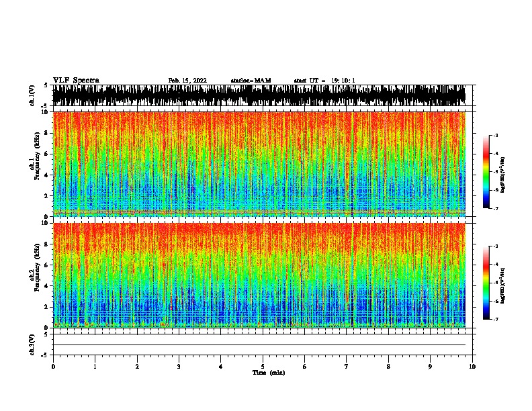Click the time axis tick label "7"
The height and width of the screenshot is (411, 532).
click(347, 367)
